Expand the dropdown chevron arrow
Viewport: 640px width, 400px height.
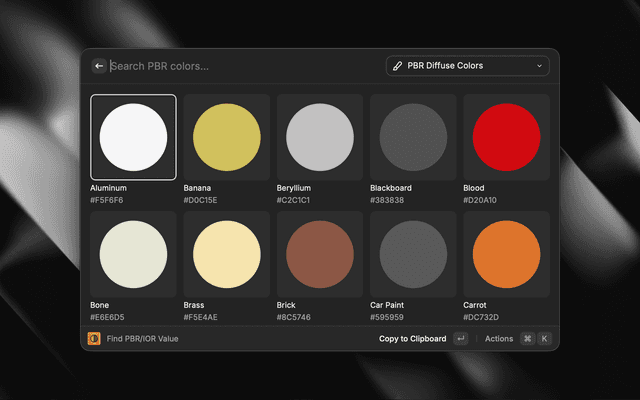pos(539,66)
